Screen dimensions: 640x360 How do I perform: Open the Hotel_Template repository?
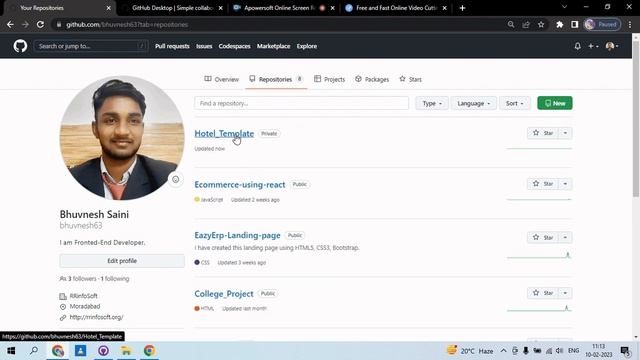coord(224,133)
